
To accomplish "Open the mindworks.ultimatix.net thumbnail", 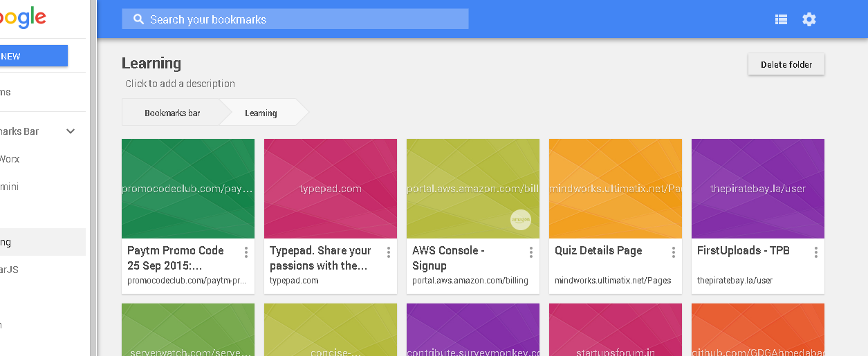I will [x=616, y=189].
